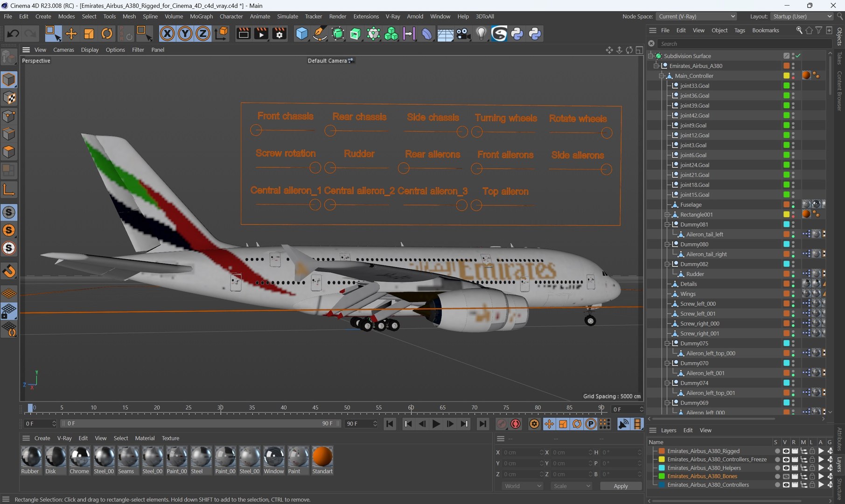This screenshot has width=845, height=504.
Task: Toggle visibility of Emirates_Airbus_A380_Controllers layer
Action: pyautogui.click(x=786, y=485)
